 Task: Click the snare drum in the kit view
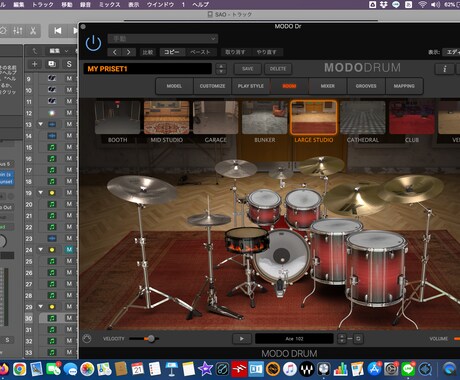pyautogui.click(x=247, y=240)
